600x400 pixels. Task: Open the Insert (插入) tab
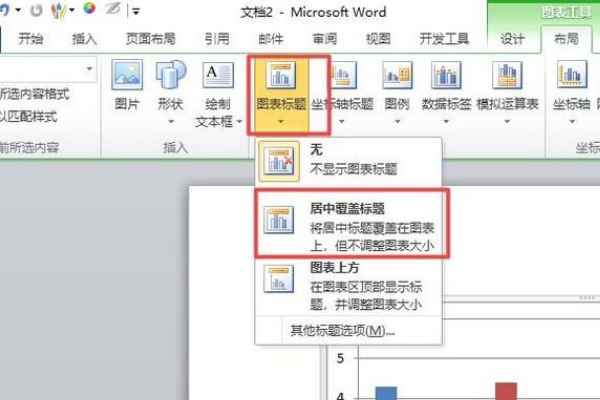85,39
